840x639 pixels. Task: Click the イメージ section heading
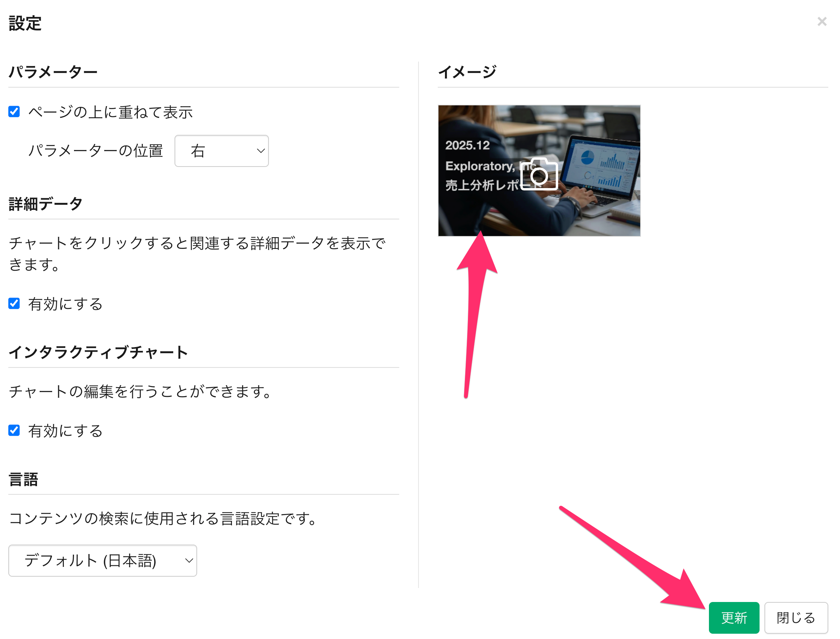(x=467, y=72)
